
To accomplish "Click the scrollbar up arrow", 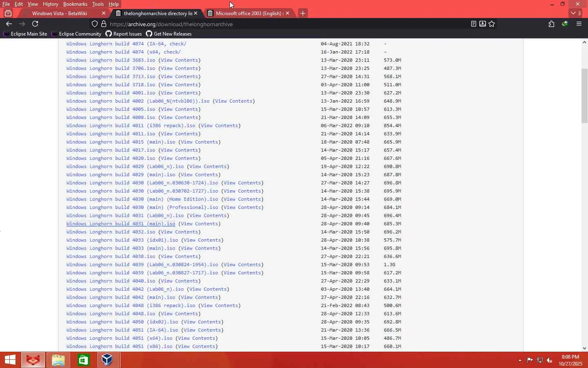I will (x=584, y=42).
